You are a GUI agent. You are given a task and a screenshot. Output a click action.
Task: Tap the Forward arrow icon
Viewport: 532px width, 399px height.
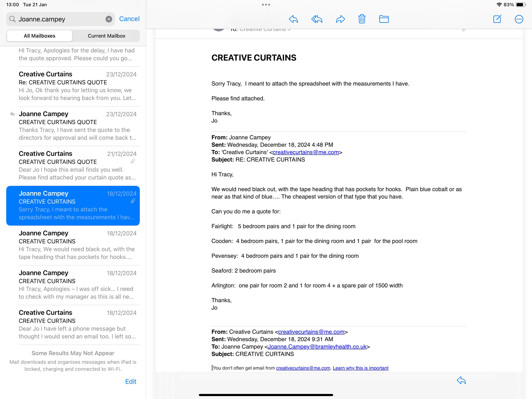click(x=340, y=19)
